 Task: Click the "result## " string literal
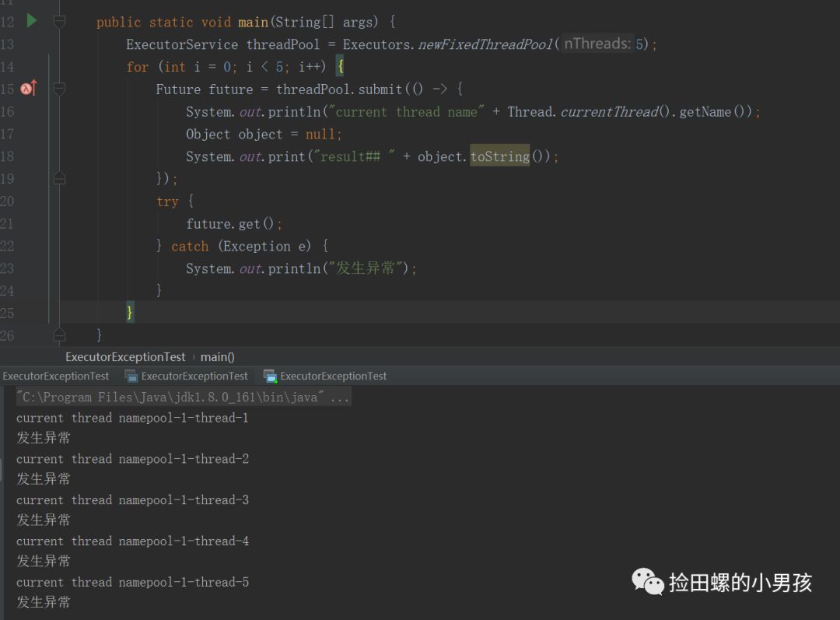354,156
